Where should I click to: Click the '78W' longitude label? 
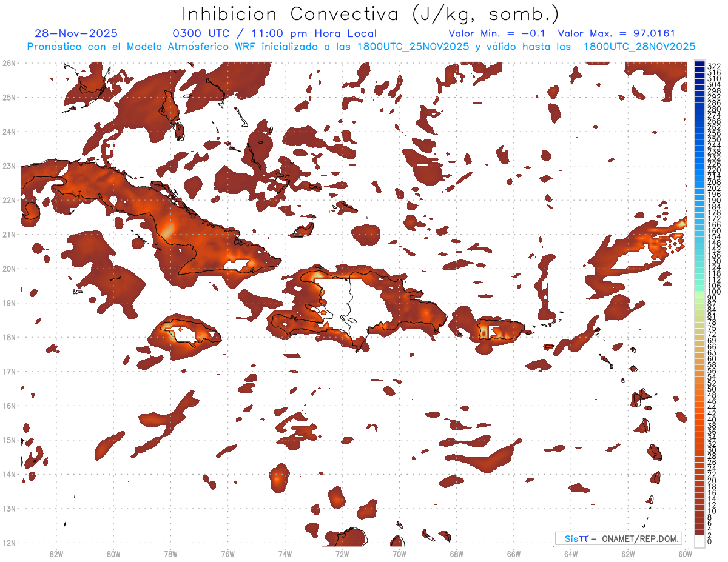(x=170, y=554)
